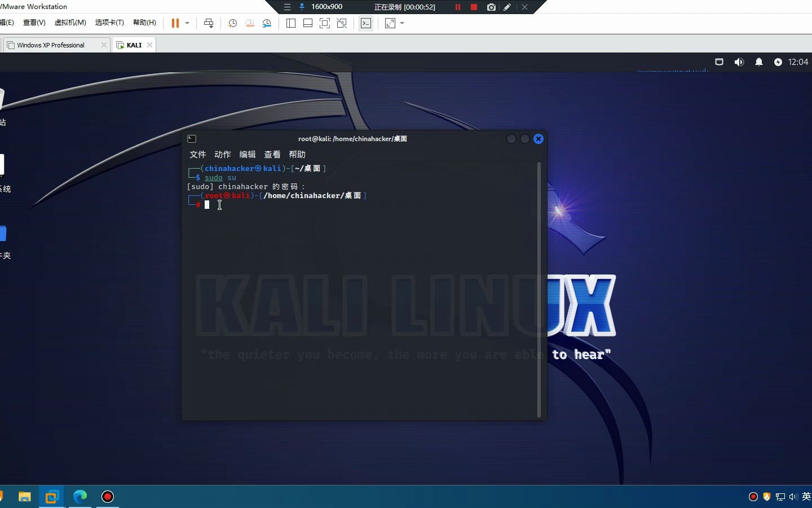Click the security shield tray icon
Viewport: 812px width, 508px height.
click(x=767, y=497)
